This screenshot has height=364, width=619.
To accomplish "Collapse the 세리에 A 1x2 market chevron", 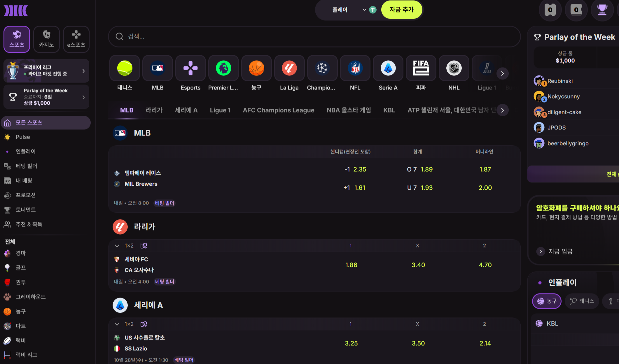I will pyautogui.click(x=117, y=324).
